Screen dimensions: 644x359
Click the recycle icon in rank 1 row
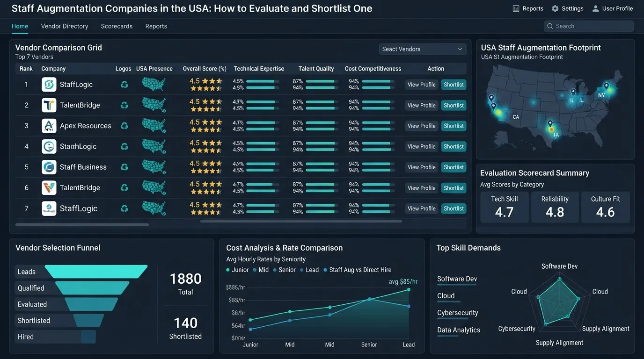point(124,85)
